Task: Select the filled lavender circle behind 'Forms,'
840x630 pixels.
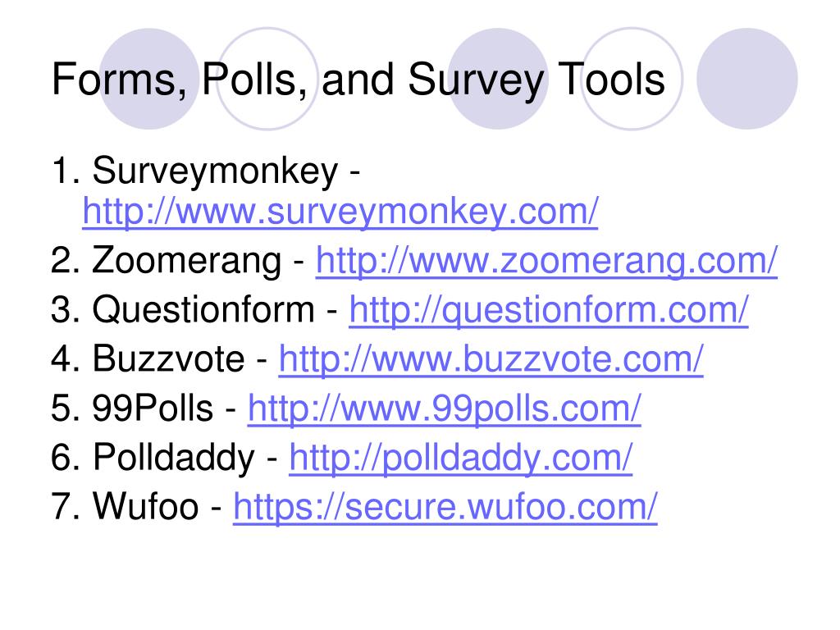Action: [x=149, y=79]
